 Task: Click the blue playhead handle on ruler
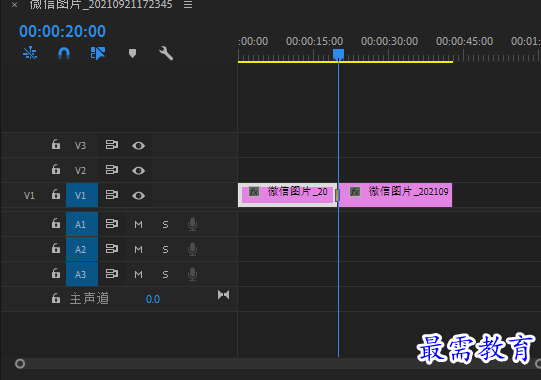click(x=338, y=55)
